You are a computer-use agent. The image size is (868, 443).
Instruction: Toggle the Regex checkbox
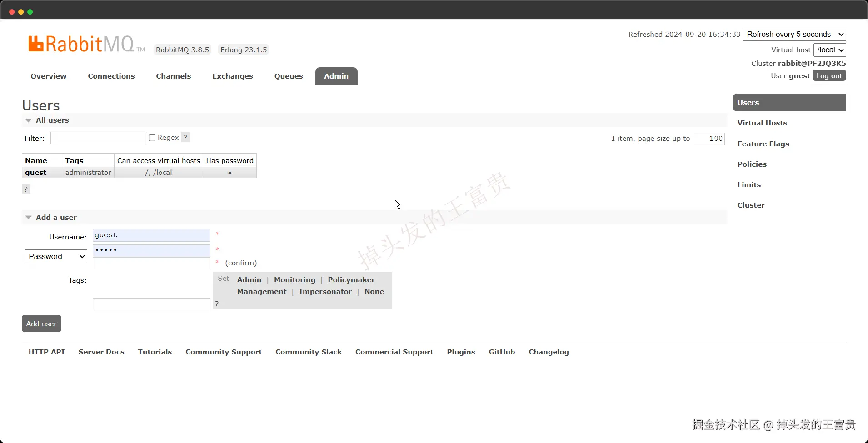tap(152, 138)
